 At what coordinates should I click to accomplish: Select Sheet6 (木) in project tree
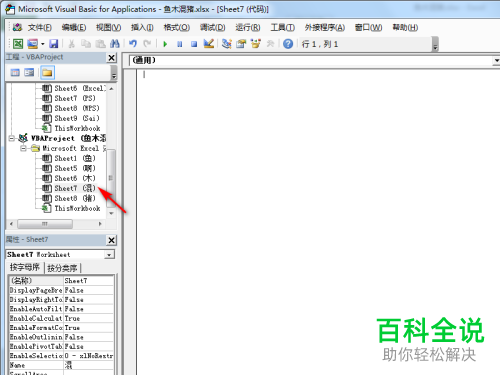point(69,178)
